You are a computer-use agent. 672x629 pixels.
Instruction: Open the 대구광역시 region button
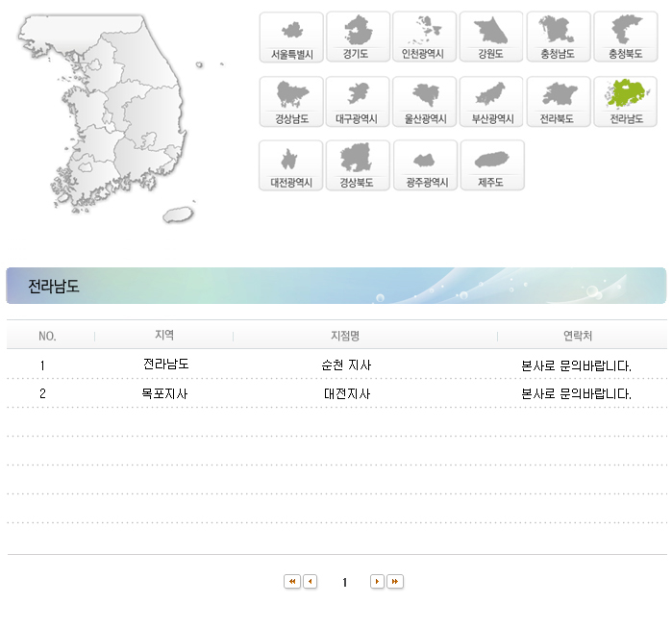coord(358,102)
